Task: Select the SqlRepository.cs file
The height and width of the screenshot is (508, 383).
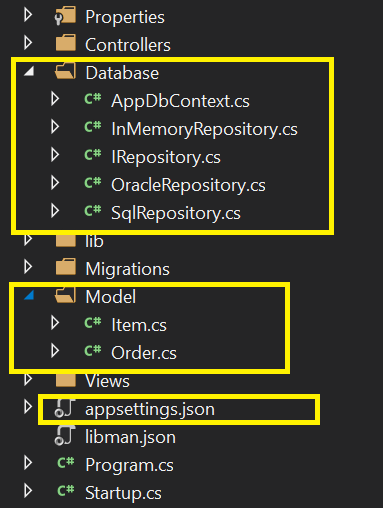Action: 176,213
